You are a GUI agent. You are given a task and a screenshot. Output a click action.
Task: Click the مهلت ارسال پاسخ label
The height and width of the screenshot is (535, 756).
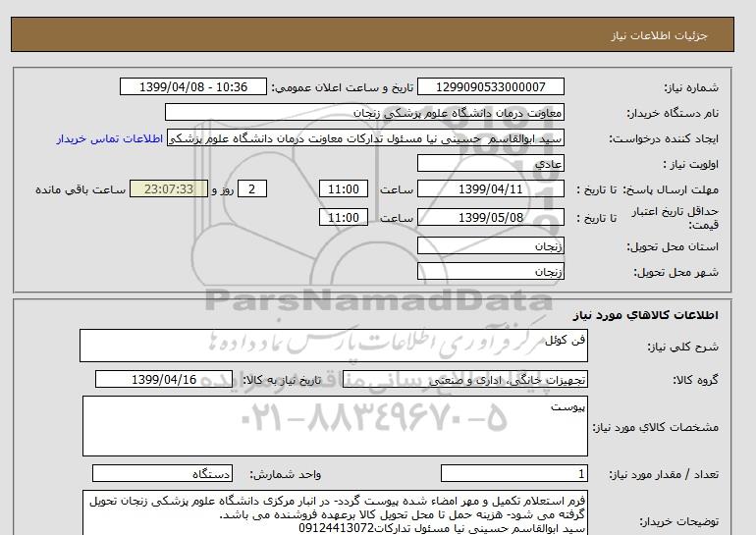[x=671, y=189]
